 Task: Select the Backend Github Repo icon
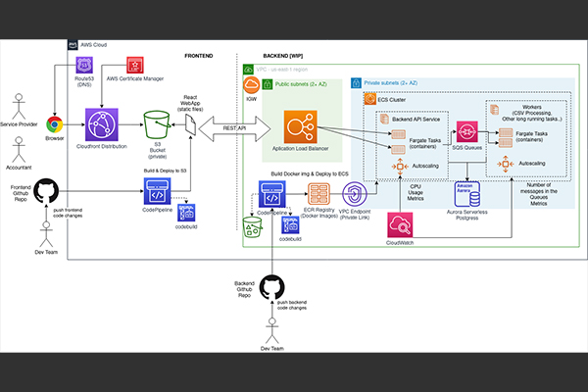(x=273, y=286)
